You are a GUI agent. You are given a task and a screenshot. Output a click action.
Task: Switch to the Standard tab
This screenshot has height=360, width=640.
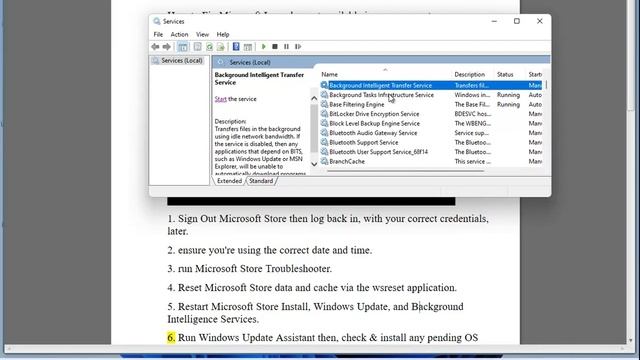point(261,181)
